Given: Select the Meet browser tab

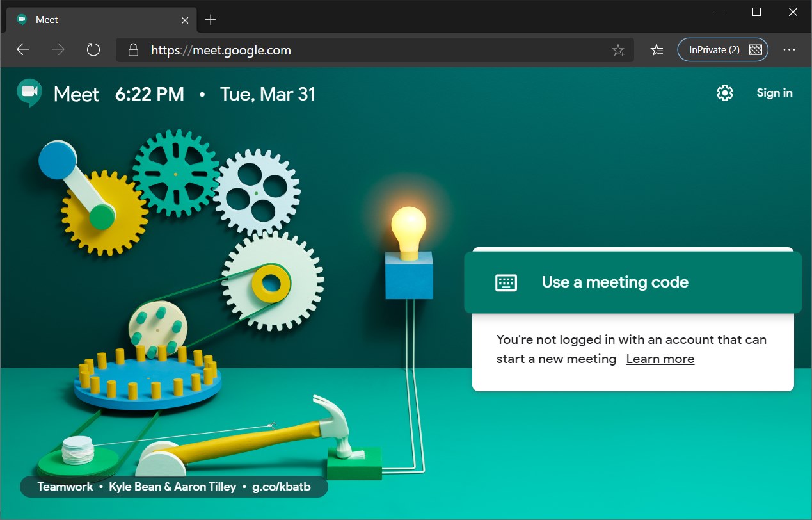Looking at the screenshot, I should coord(100,20).
